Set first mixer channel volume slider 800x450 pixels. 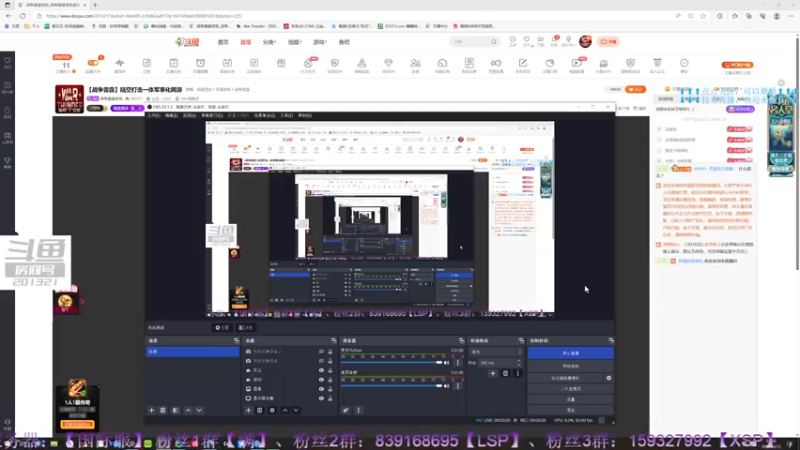[391, 363]
